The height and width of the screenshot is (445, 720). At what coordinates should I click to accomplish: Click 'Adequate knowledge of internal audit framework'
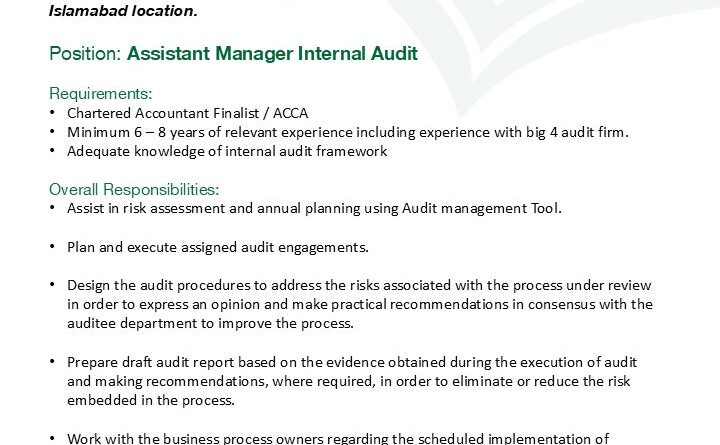227,152
